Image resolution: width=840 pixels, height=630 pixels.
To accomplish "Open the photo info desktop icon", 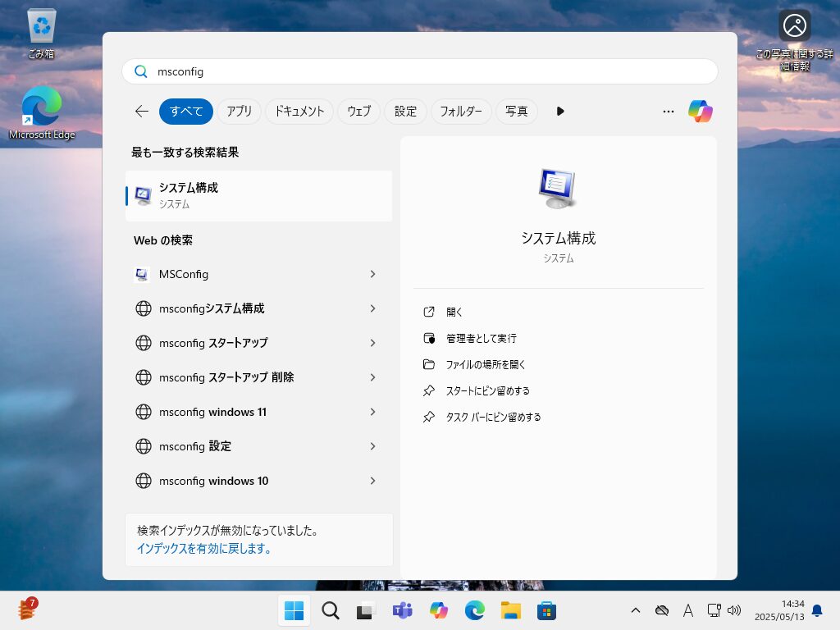I will (794, 39).
